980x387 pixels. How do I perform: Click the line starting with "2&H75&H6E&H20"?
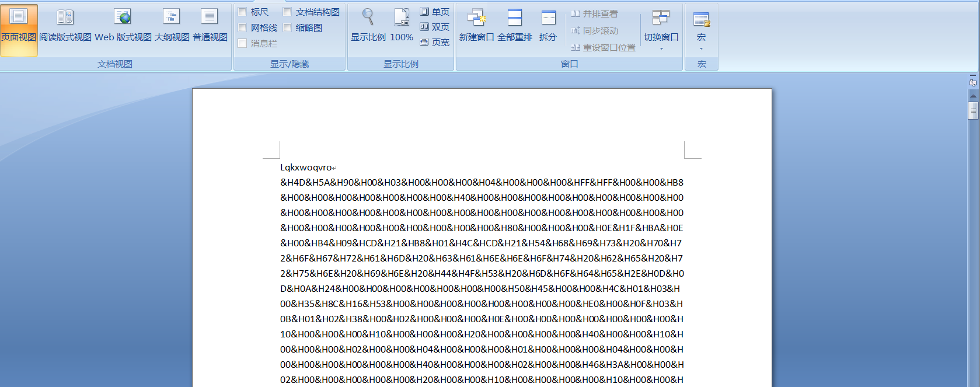[x=482, y=274]
